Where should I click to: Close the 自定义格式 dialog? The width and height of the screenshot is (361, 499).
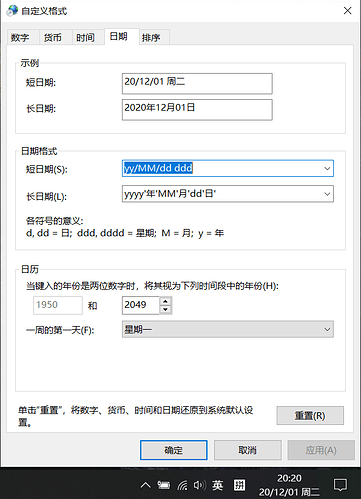pos(348,11)
